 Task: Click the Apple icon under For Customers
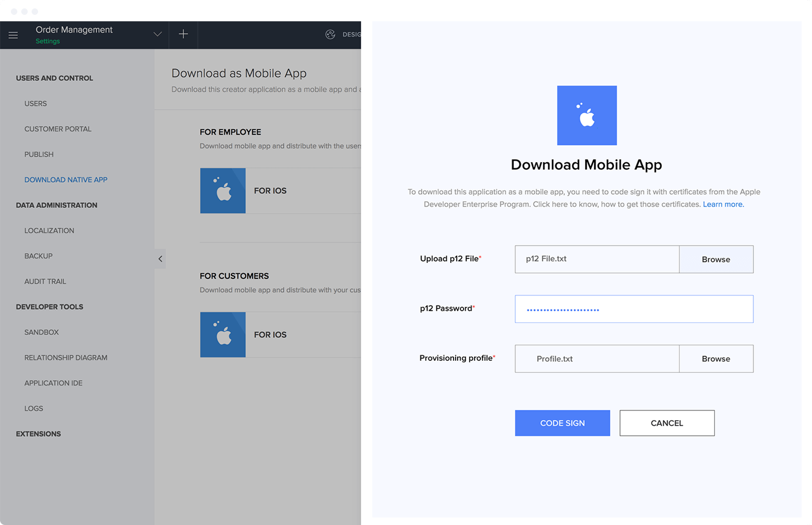(223, 335)
